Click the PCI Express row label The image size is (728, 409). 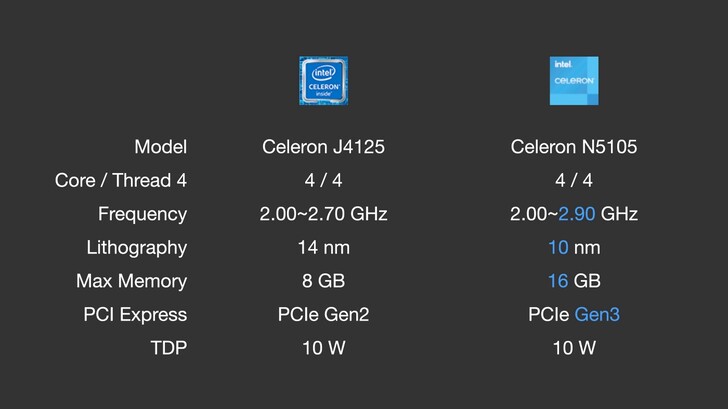click(135, 314)
